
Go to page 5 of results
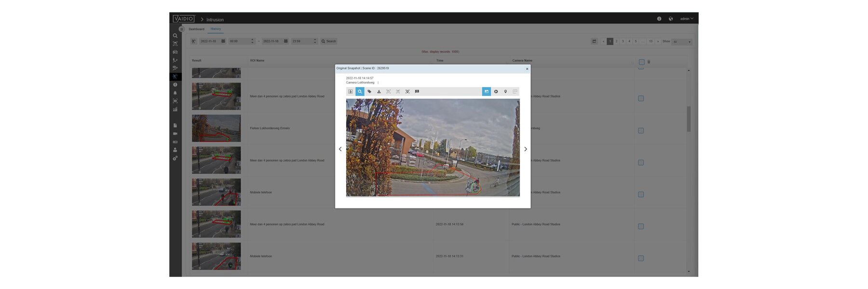point(636,41)
